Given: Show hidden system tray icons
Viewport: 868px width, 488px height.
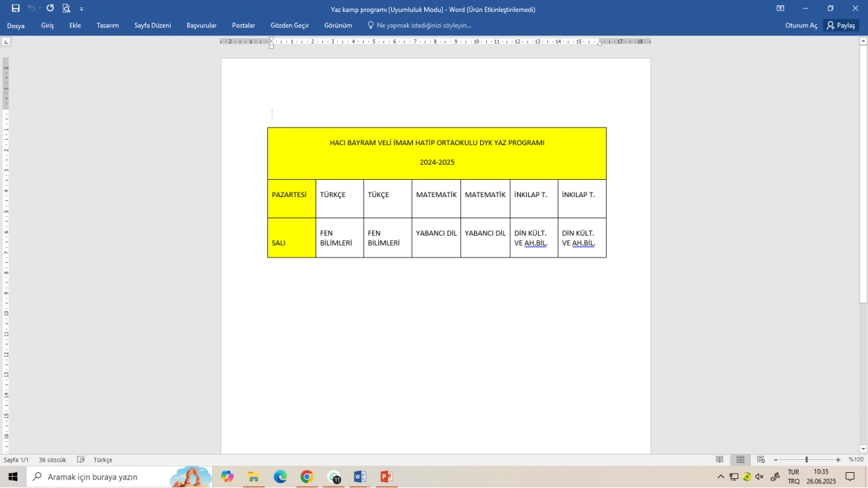Looking at the screenshot, I should 721,477.
